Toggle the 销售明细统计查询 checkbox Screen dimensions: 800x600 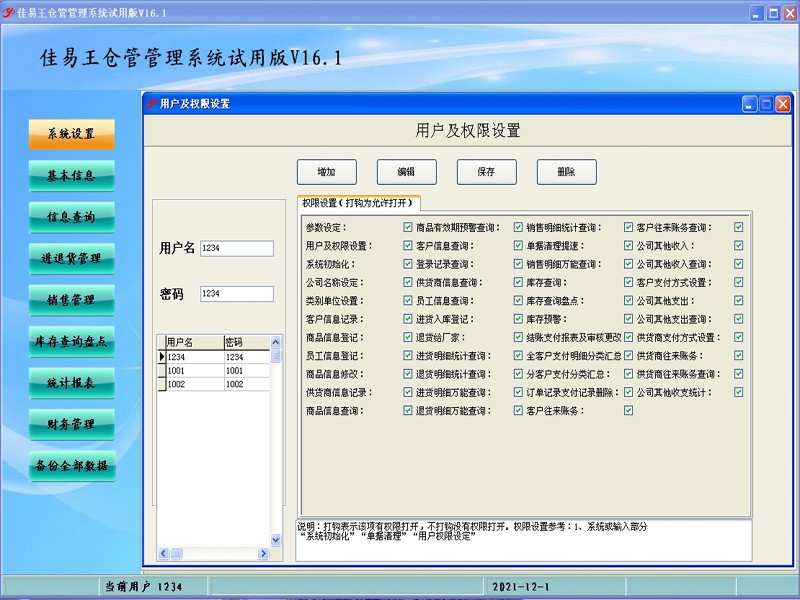tap(628, 227)
